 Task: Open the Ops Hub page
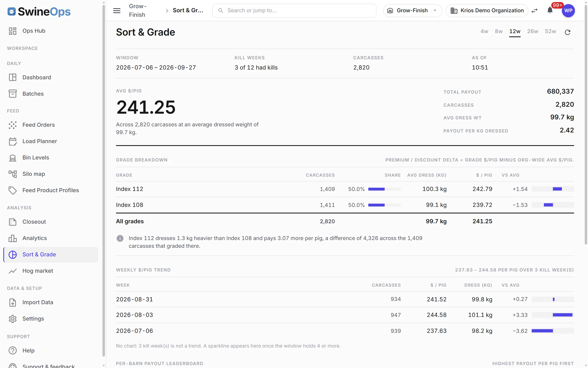pyautogui.click(x=51, y=31)
